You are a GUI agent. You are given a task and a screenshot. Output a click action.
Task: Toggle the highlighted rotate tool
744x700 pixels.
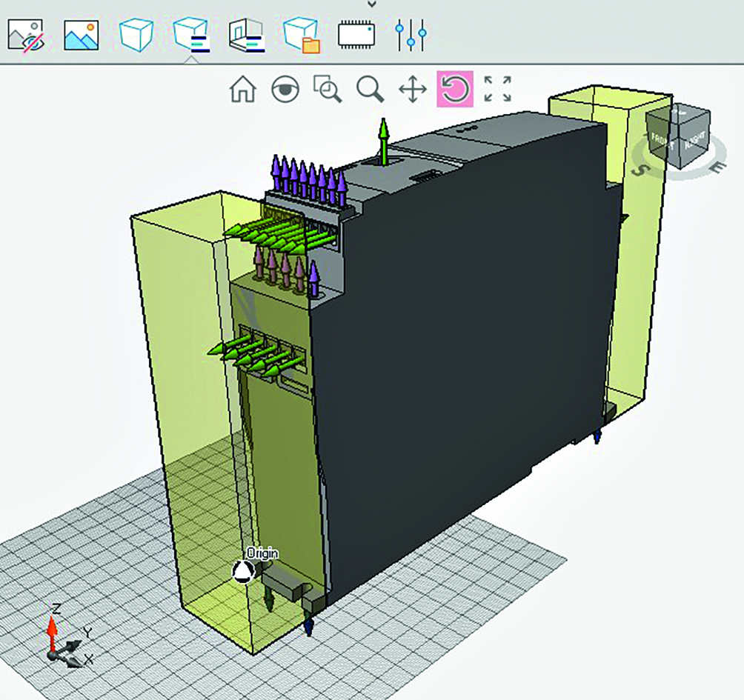tap(455, 90)
